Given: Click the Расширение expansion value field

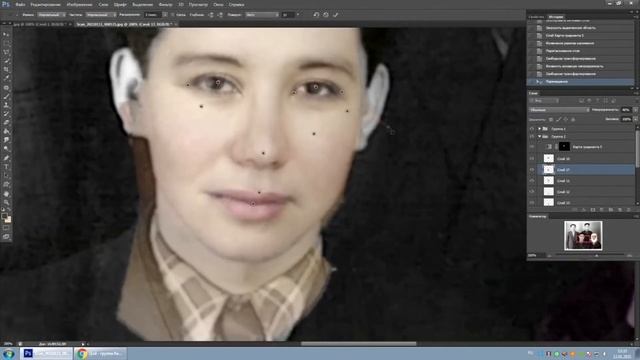Looking at the screenshot, I should coord(153,15).
